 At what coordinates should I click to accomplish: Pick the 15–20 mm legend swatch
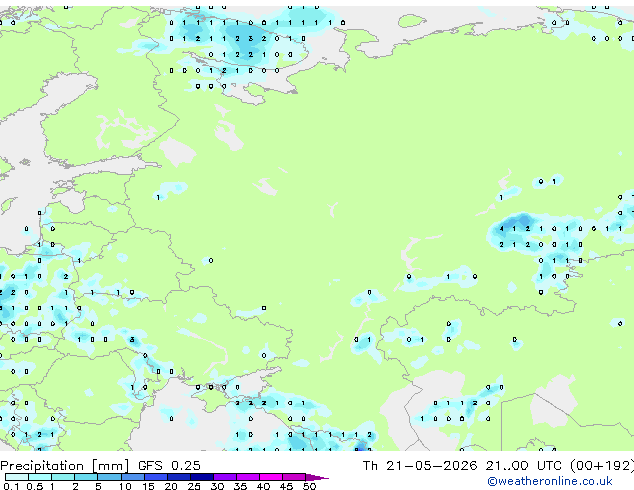156,477
